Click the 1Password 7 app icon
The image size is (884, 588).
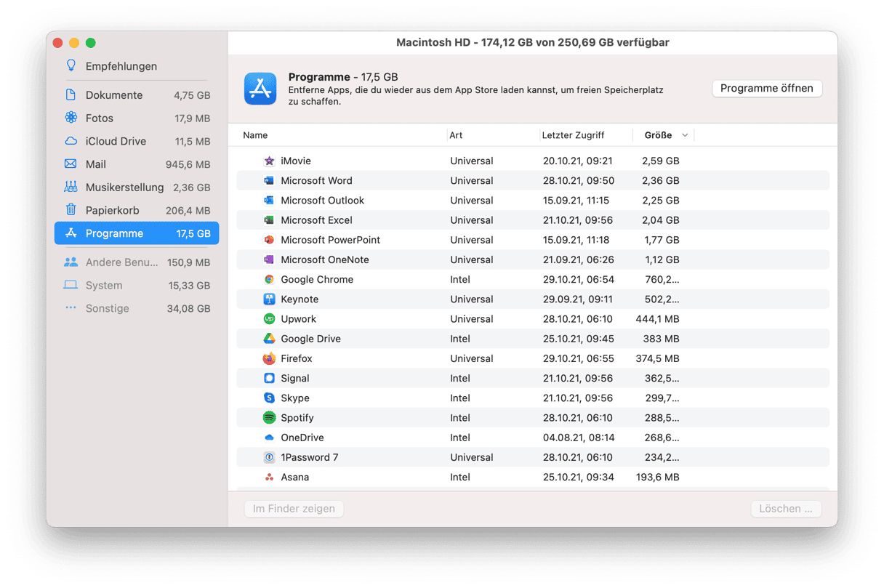click(269, 457)
